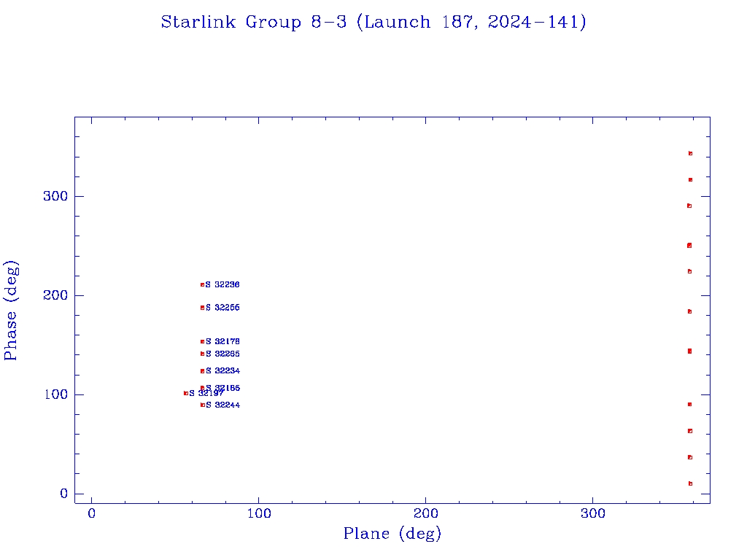Select the red marker left of S 32197
Viewport: 747px width, 560px height.
click(186, 393)
